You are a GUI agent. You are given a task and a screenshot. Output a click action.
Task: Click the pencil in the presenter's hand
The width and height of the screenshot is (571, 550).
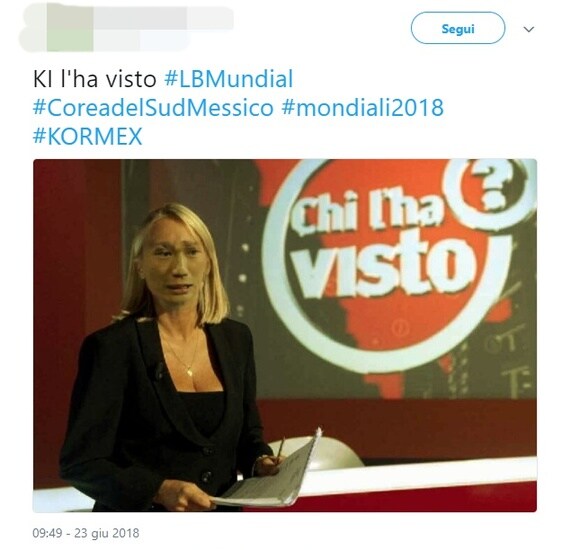coord(281,450)
